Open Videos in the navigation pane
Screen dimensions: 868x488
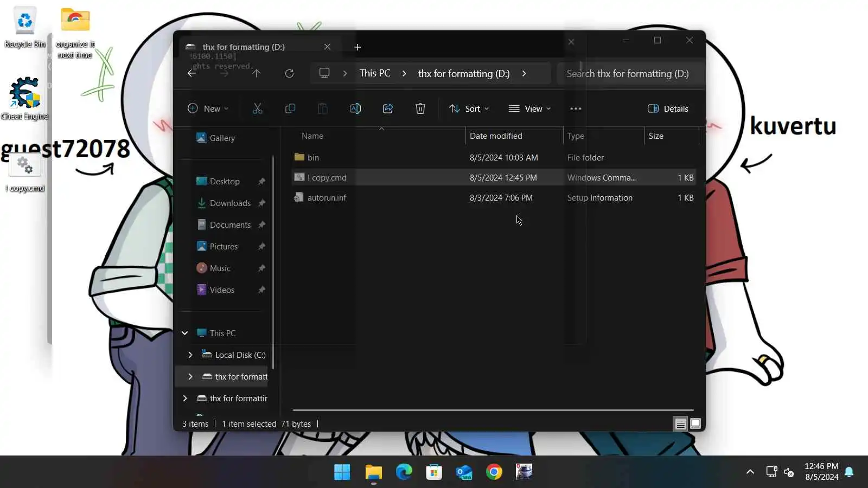215,290
